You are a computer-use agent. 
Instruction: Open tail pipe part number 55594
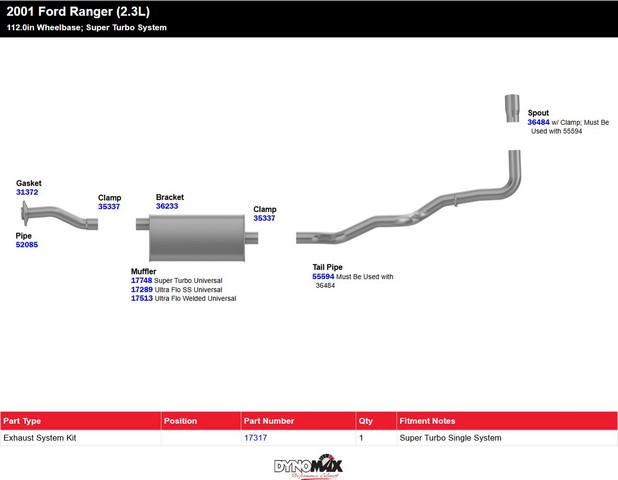(323, 277)
